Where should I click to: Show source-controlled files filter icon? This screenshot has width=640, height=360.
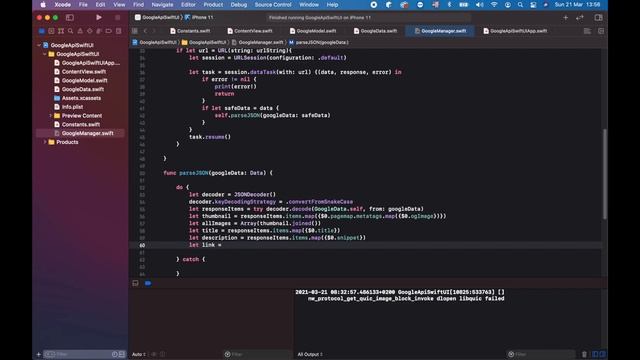click(x=122, y=354)
